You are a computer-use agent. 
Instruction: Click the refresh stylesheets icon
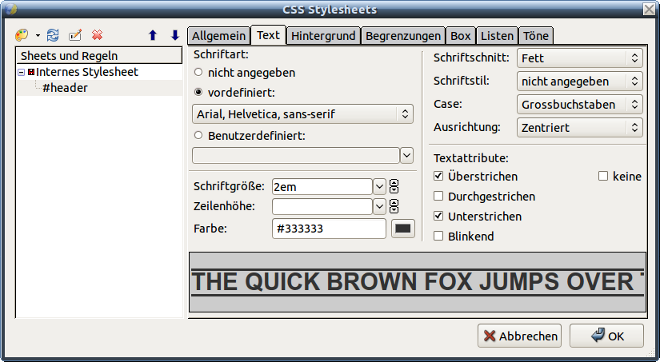[x=53, y=35]
